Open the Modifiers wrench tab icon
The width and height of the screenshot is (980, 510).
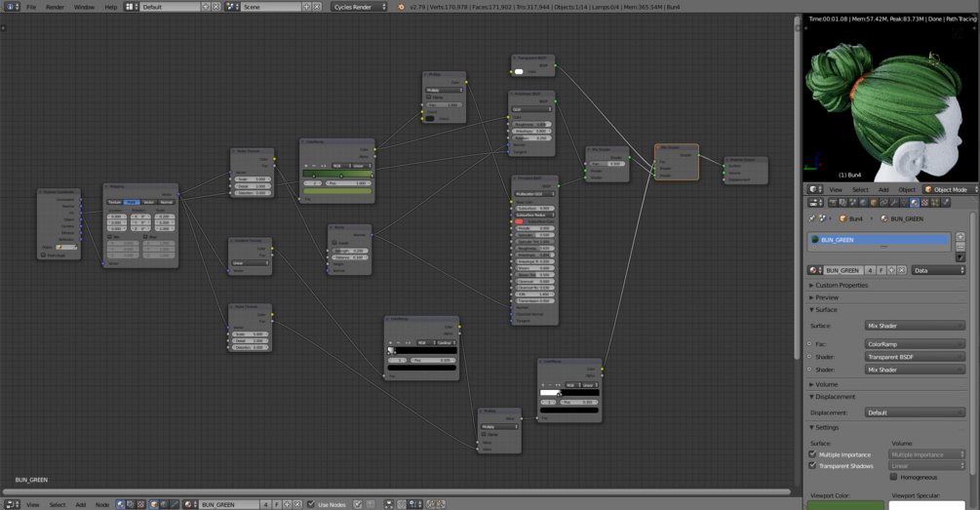coord(894,203)
